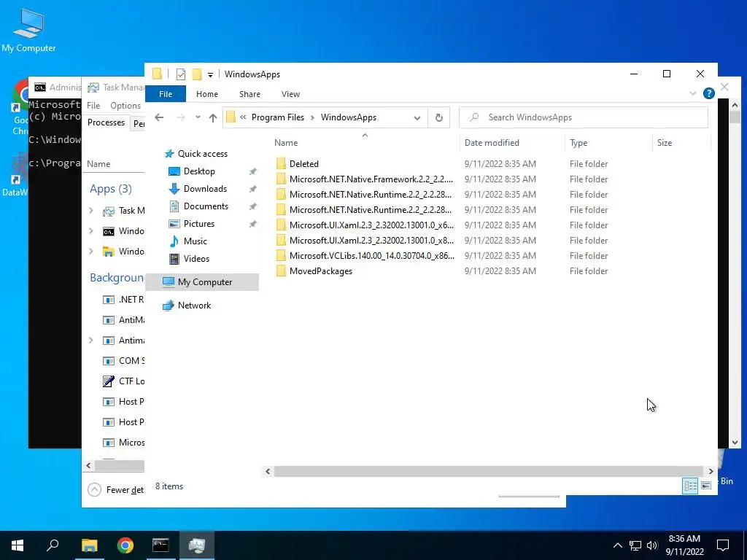Open Videos in navigation pane
747x560 pixels.
point(196,259)
